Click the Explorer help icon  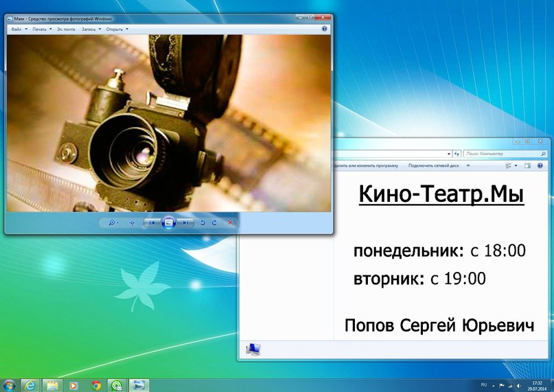[540, 165]
